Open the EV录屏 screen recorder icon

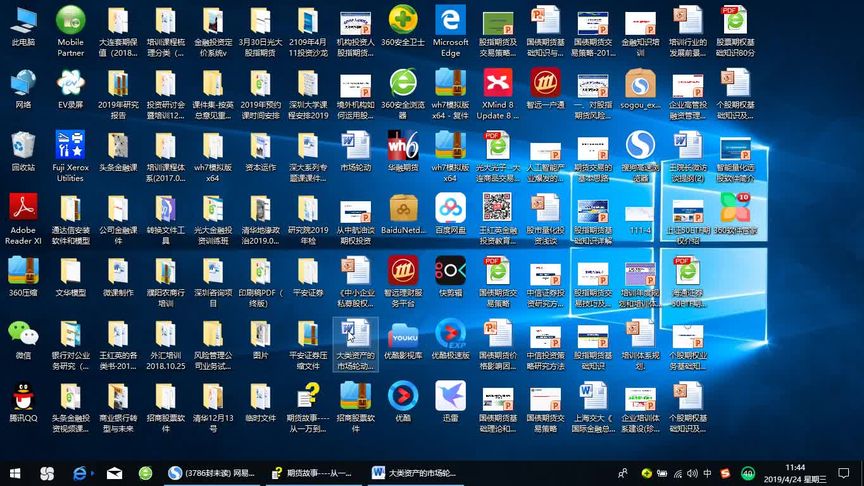pos(70,83)
